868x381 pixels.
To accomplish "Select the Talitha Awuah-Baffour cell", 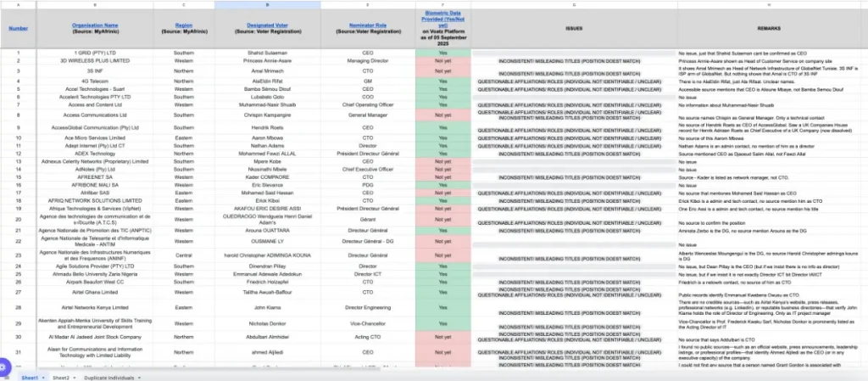I will [x=267, y=293].
